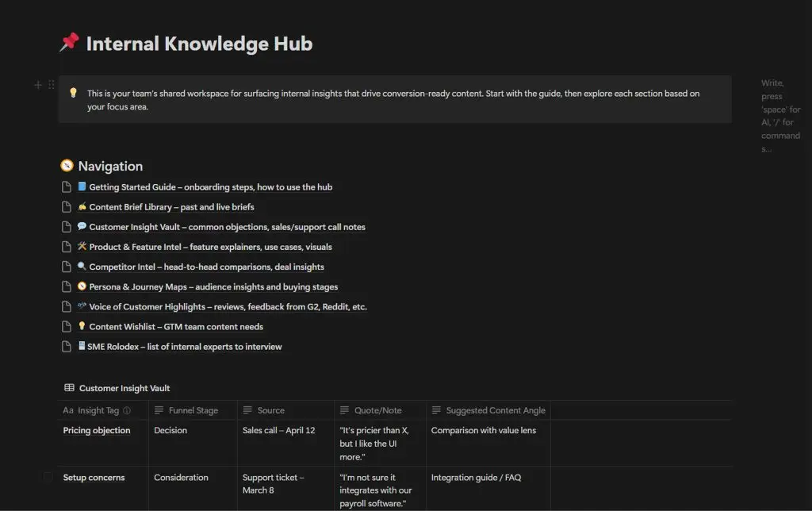Open the Pricing objection row
This screenshot has height=511, width=812.
point(97,430)
